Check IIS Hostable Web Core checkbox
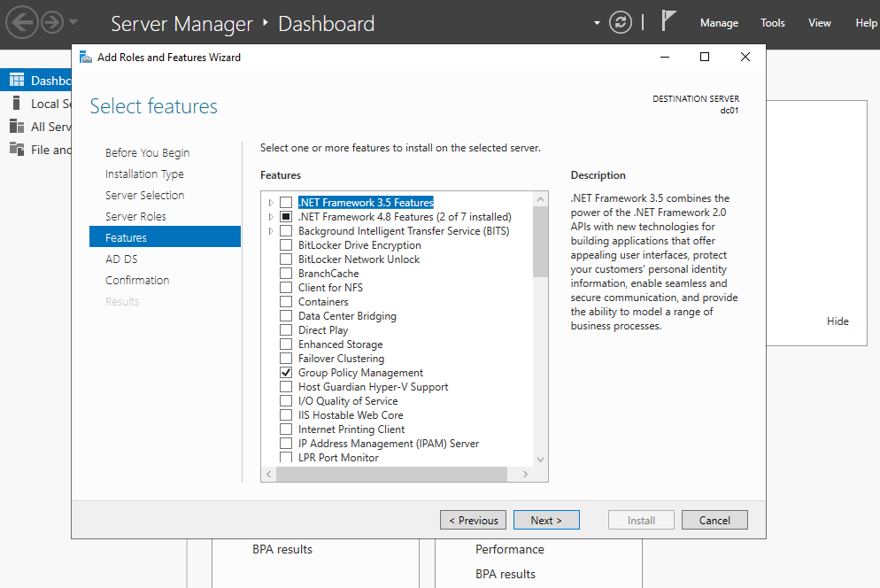This screenshot has width=880, height=588. 286,414
